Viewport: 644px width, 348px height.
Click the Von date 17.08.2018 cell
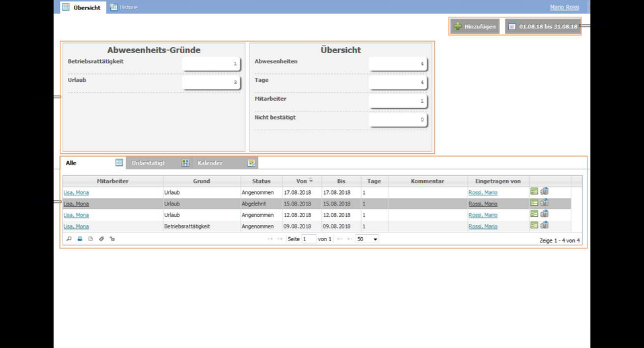(302, 192)
